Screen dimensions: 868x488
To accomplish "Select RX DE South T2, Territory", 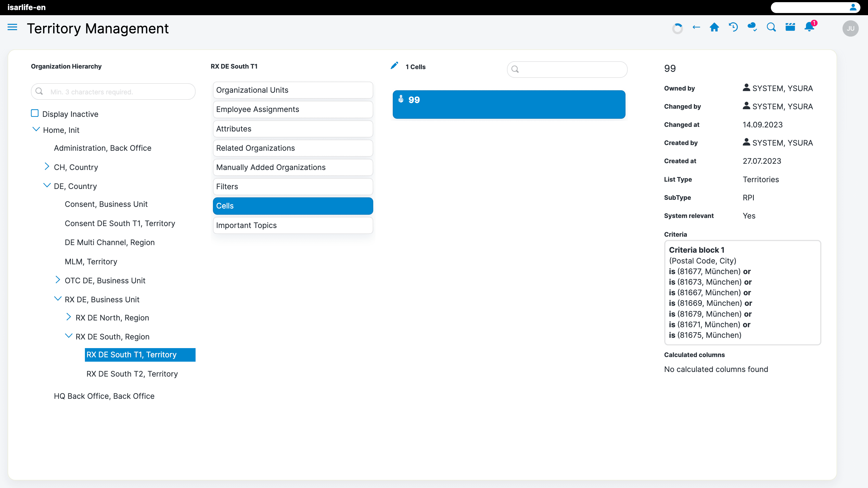I will tap(132, 374).
